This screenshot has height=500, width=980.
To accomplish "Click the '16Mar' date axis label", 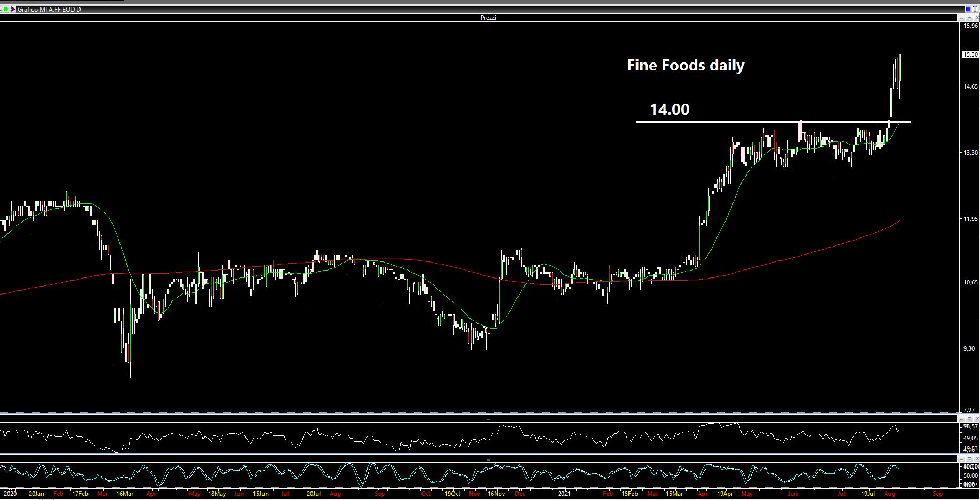I will (125, 494).
